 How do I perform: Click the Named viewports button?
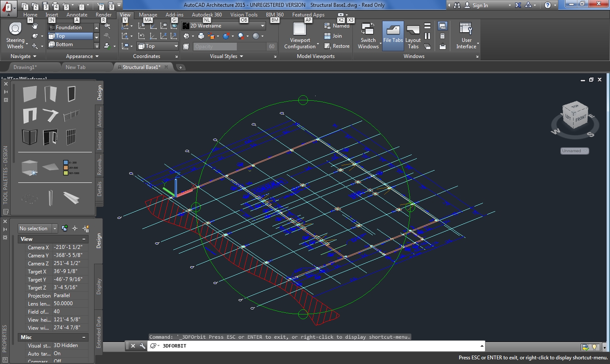click(x=337, y=26)
